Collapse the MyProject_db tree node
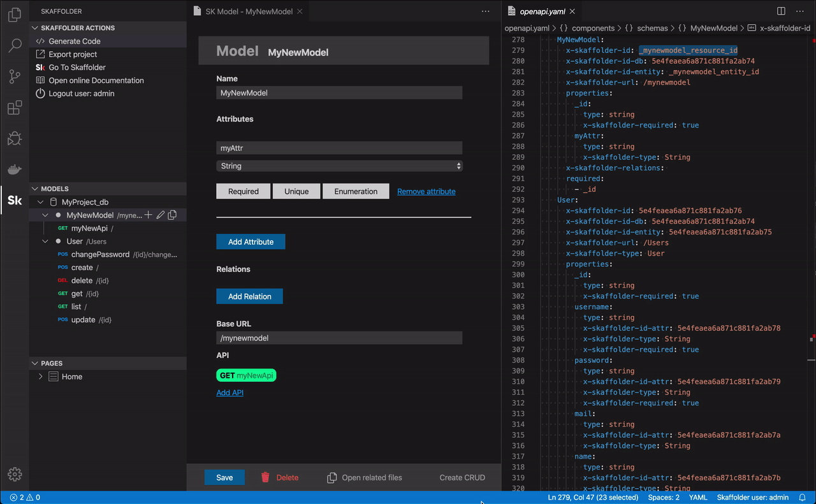 (40, 201)
